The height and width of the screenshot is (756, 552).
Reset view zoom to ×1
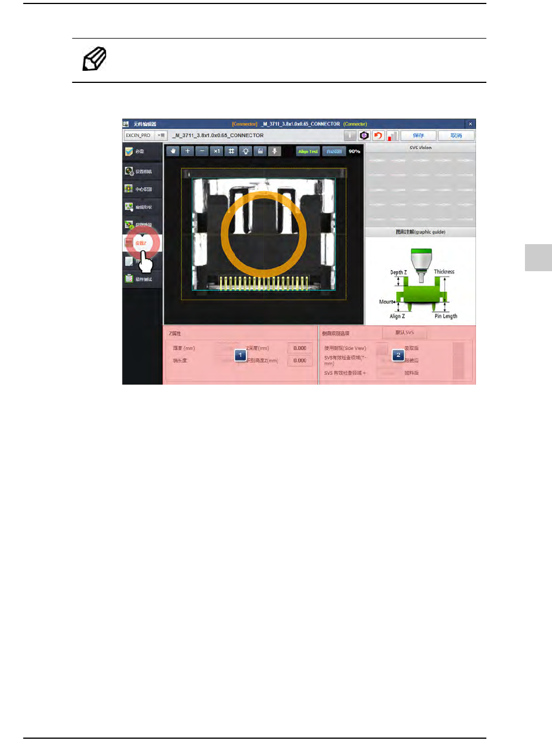217,151
